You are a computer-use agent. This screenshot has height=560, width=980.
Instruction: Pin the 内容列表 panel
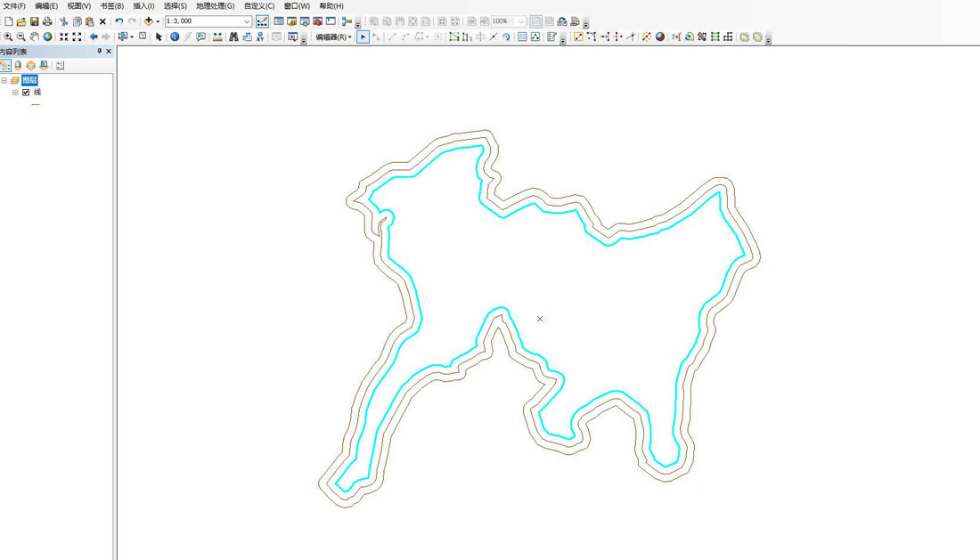pos(99,52)
